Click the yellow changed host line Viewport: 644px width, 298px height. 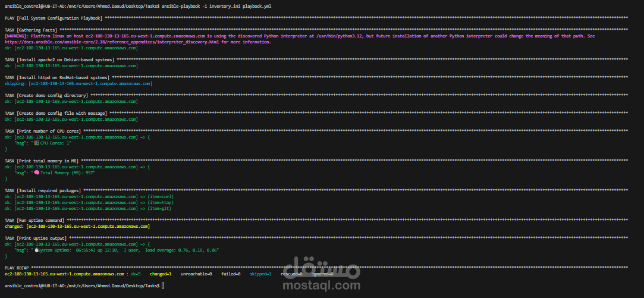point(77,226)
